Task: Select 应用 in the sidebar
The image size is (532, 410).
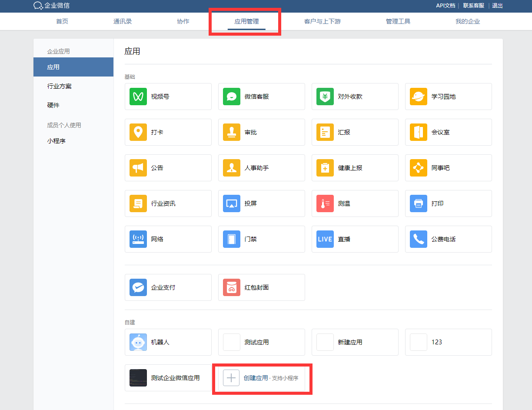Action: click(73, 67)
